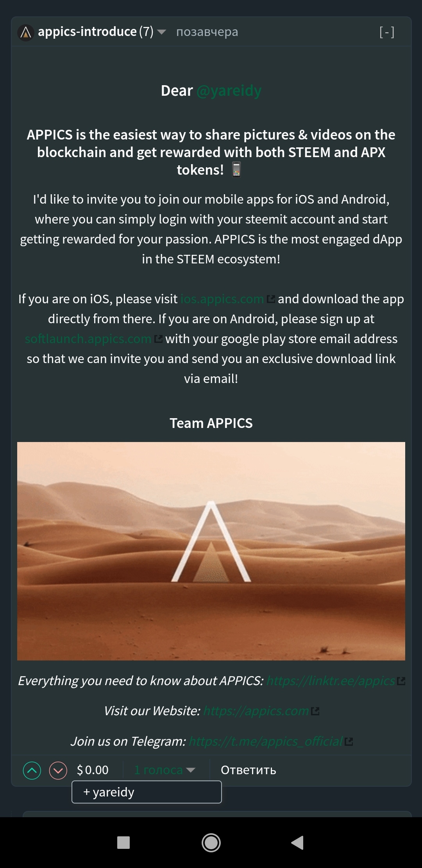Click external link icon after linktr.ee/appics
This screenshot has width=422, height=868.
pyautogui.click(x=401, y=681)
